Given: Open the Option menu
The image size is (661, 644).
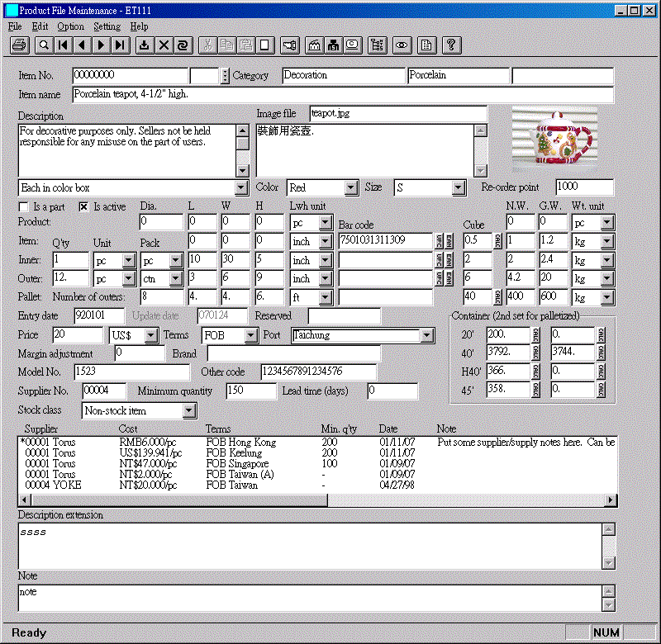Looking at the screenshot, I should (x=70, y=26).
